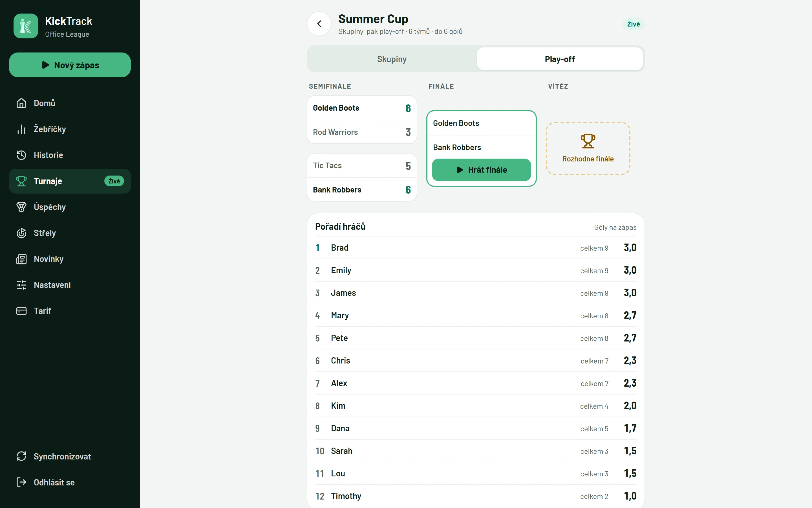Select player Timothy in the ranking
The height and width of the screenshot is (508, 812).
click(476, 496)
